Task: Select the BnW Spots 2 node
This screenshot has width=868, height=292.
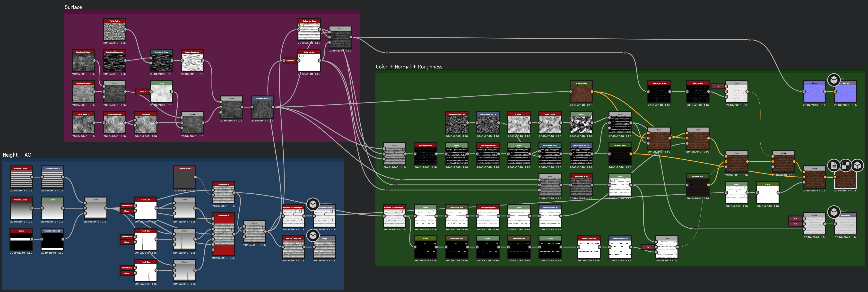Action: point(84,123)
